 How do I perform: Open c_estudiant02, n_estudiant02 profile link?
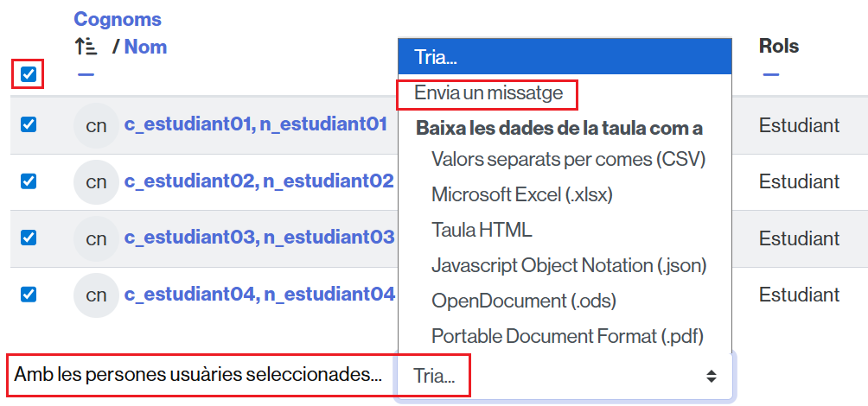coord(259,181)
